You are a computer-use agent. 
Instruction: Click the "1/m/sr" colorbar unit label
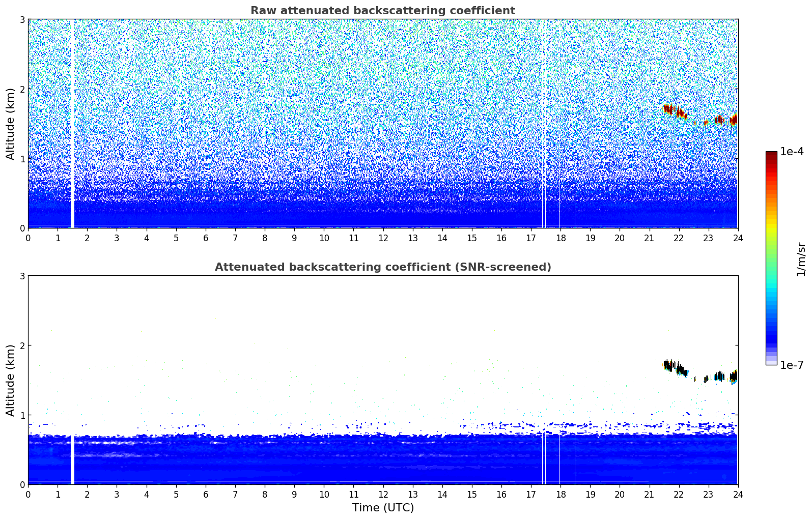click(x=801, y=258)
